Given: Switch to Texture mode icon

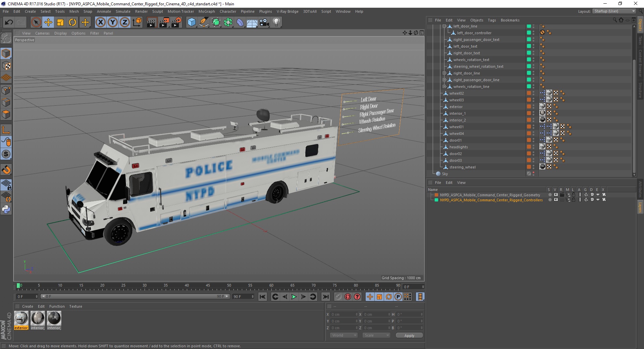Looking at the screenshot, I should (6, 66).
